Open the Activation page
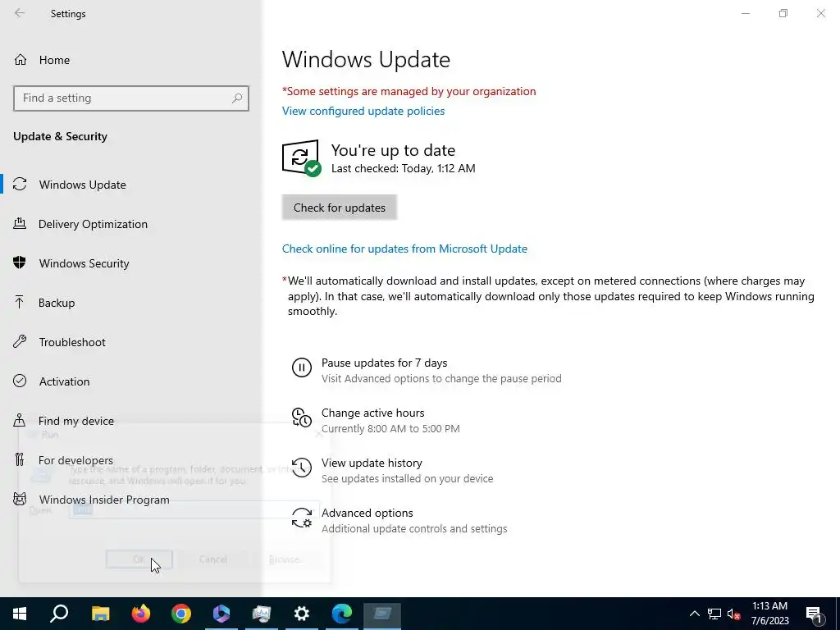Screen dimensions: 840x630 click(x=64, y=381)
